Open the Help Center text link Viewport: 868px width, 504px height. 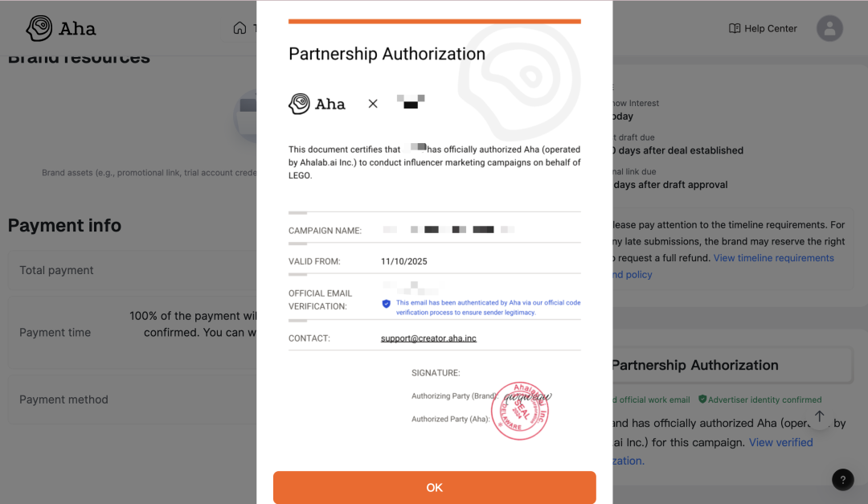pos(770,28)
